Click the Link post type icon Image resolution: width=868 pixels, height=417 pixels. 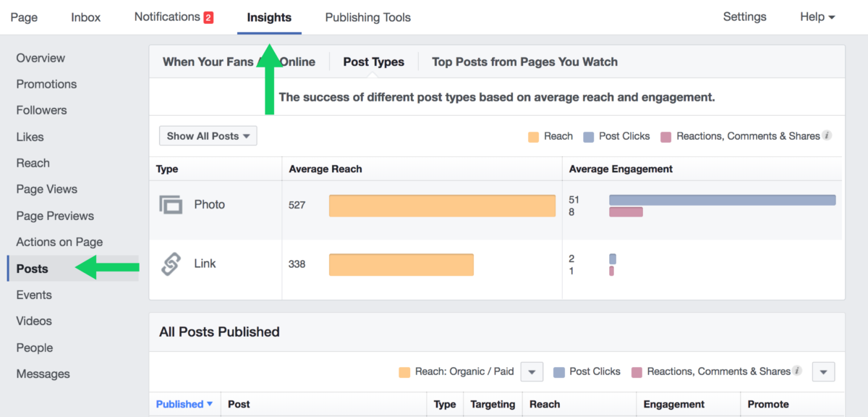(171, 264)
